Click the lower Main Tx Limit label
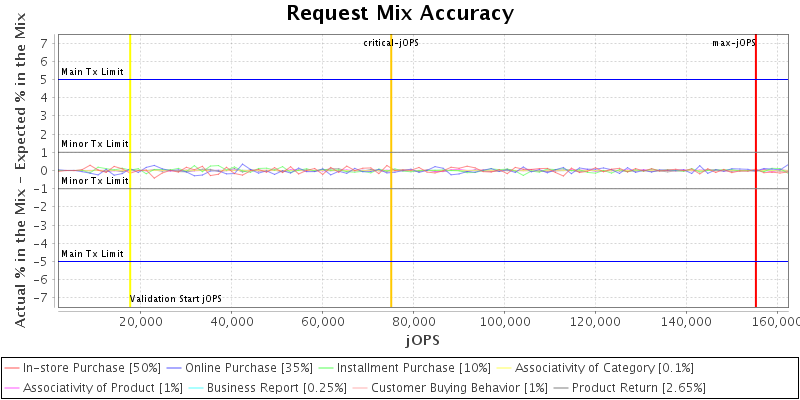Viewport: 800px width, 400px height. tap(92, 254)
